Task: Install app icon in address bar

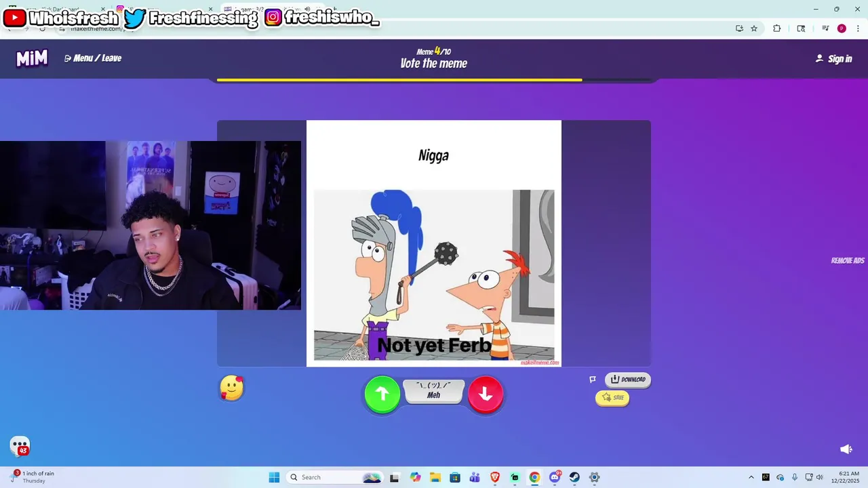Action: (739, 28)
